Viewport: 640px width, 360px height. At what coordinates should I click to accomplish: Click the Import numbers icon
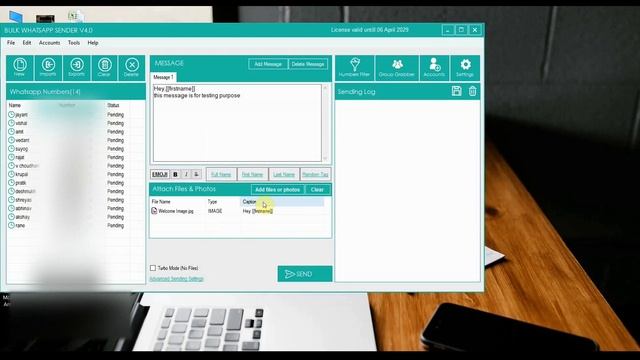click(48, 68)
